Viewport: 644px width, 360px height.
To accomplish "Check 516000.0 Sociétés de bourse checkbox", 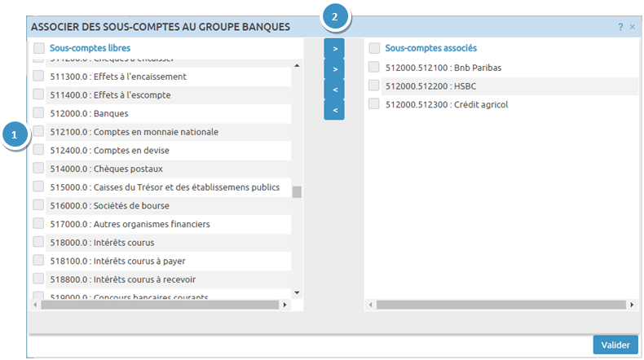I will coord(38,204).
